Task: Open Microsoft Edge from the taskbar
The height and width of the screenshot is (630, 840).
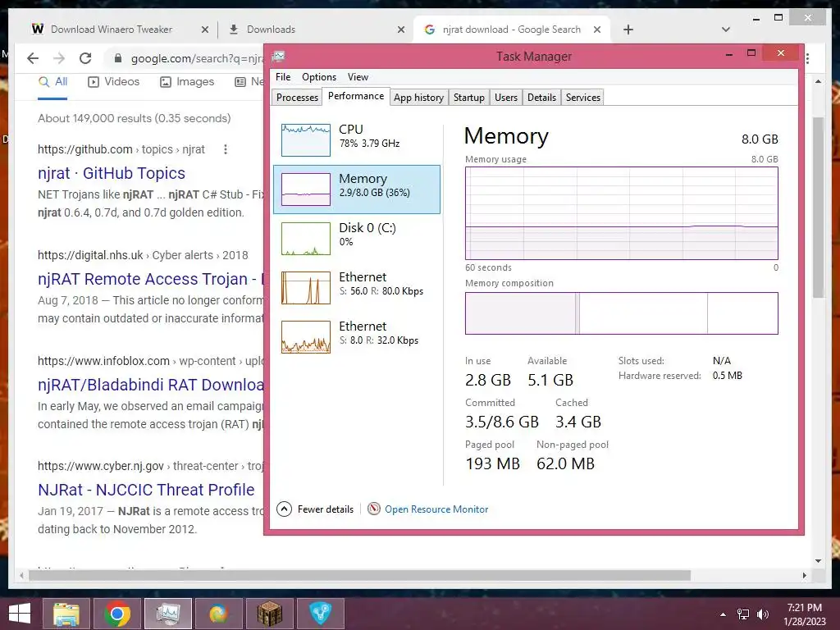Action: coord(218,614)
